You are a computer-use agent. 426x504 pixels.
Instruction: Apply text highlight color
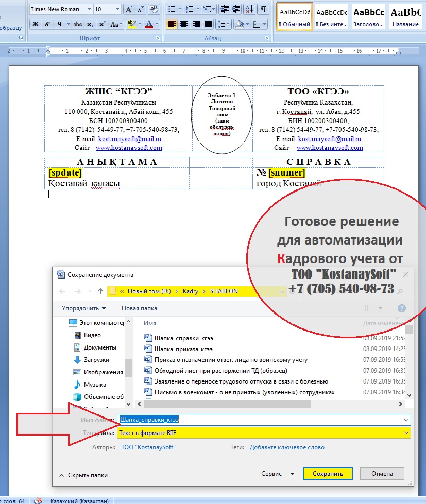[x=131, y=24]
